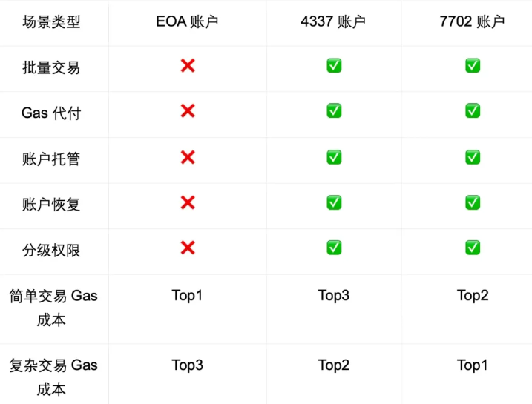Click green check for 分级权限 7702

(x=473, y=248)
